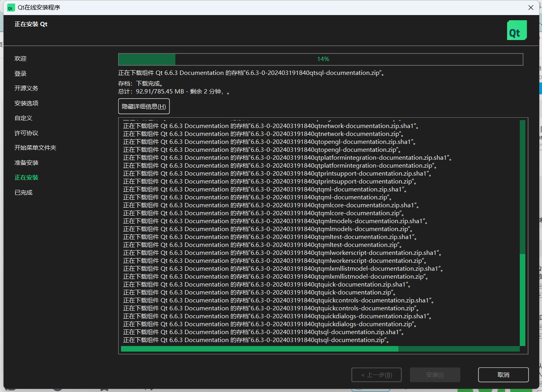Click log line ending qtqmlmodels-documentation.zip

(268, 229)
